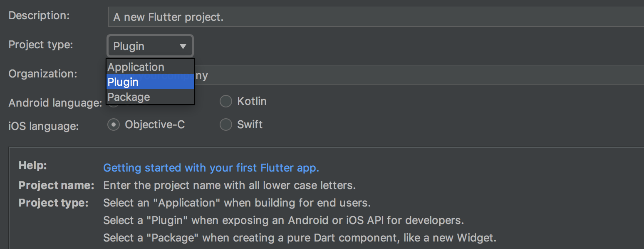Click the Description field containing "A new Flutter project."
This screenshot has width=644, height=249.
point(291,17)
